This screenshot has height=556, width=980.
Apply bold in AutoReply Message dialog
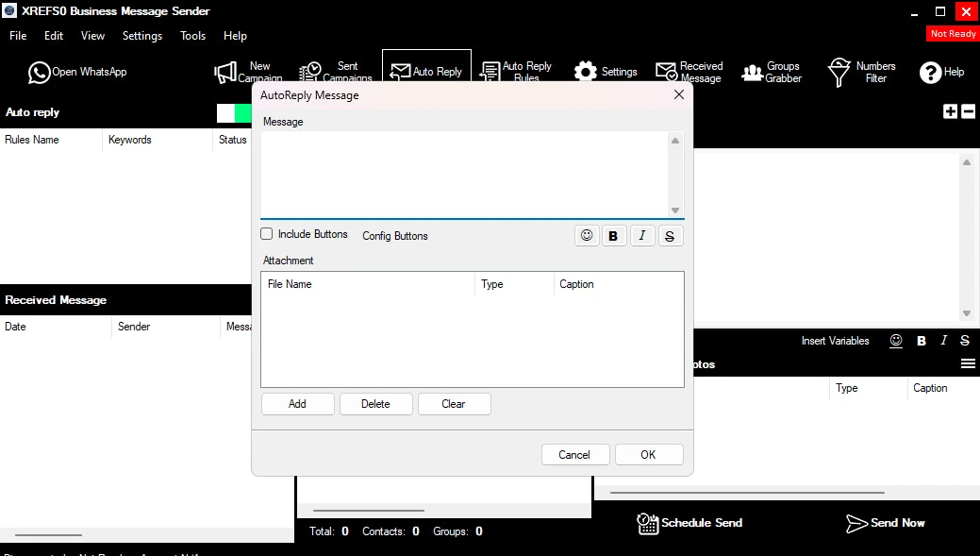613,236
